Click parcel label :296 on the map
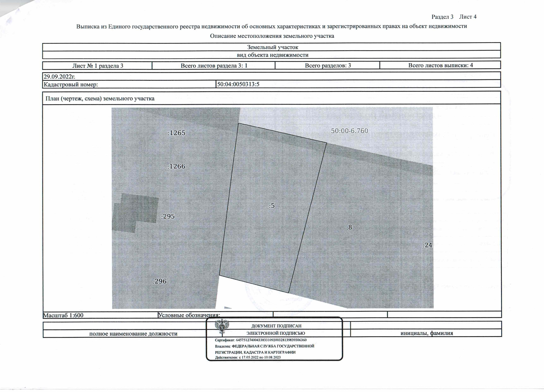This screenshot has width=544, height=392. [160, 281]
